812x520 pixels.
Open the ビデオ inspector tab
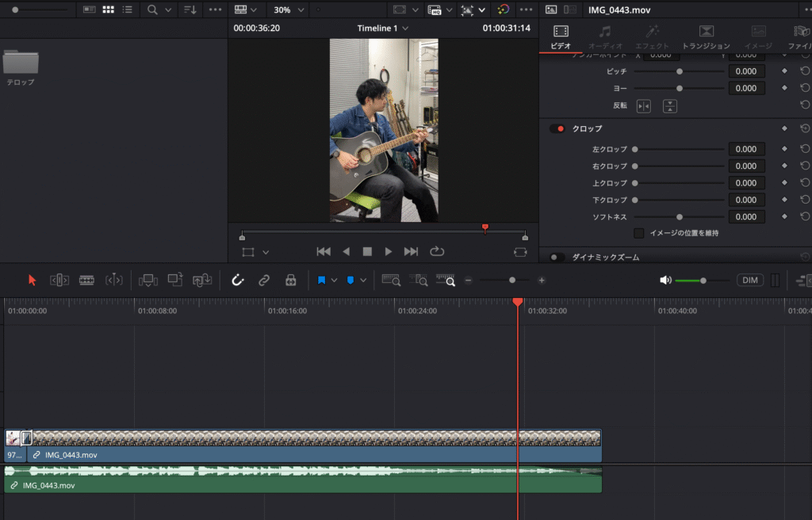click(x=561, y=36)
